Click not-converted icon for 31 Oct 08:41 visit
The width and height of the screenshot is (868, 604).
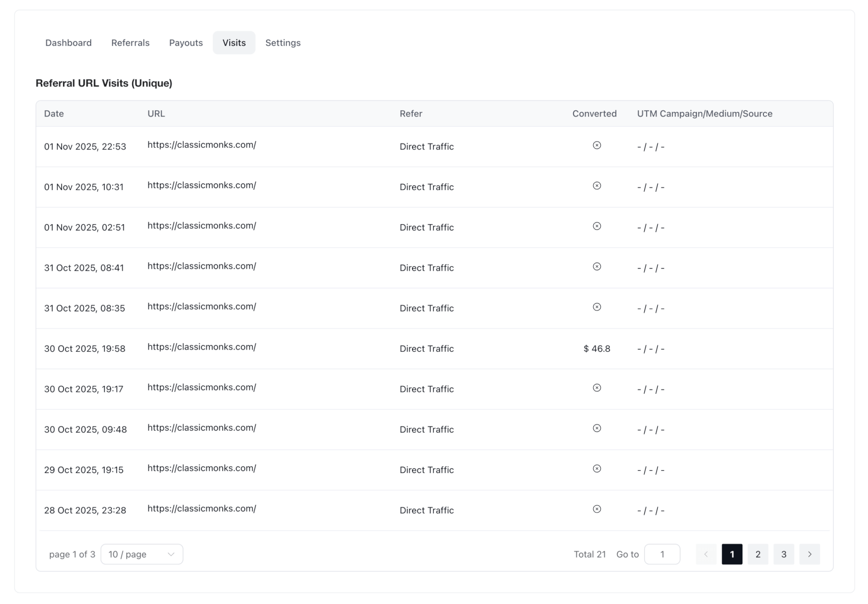point(596,266)
